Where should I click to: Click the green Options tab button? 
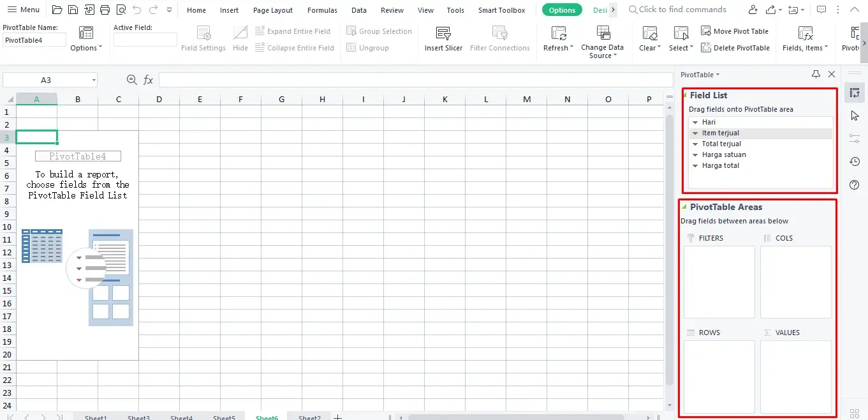pyautogui.click(x=562, y=10)
